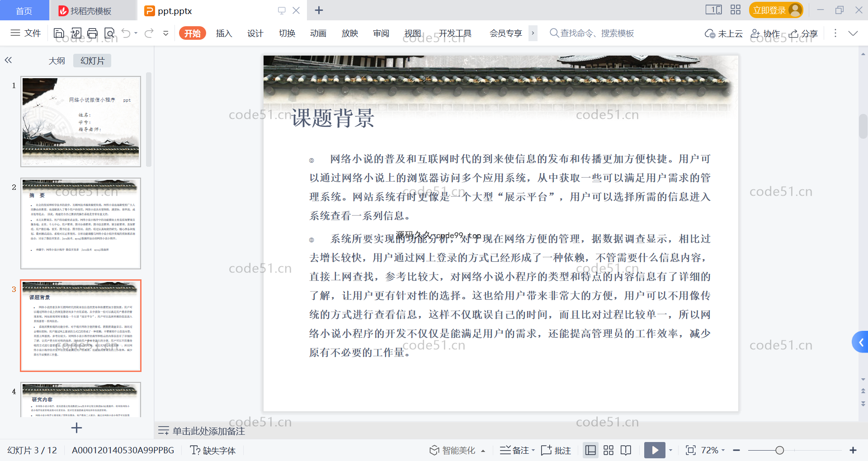Screen dimensions: 868x461
Task: Open the 文件 file menu
Action: click(x=25, y=33)
